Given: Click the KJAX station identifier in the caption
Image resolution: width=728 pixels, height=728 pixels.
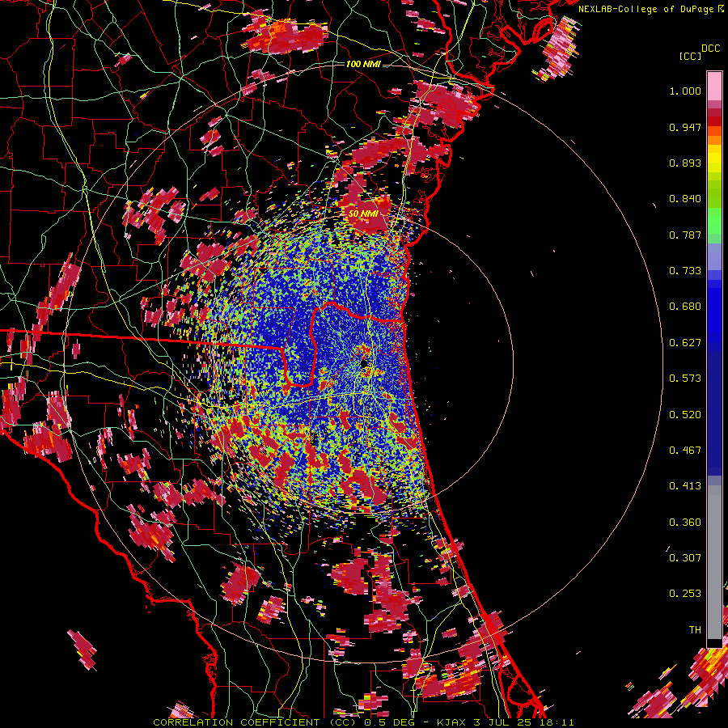Looking at the screenshot, I should point(450,722).
